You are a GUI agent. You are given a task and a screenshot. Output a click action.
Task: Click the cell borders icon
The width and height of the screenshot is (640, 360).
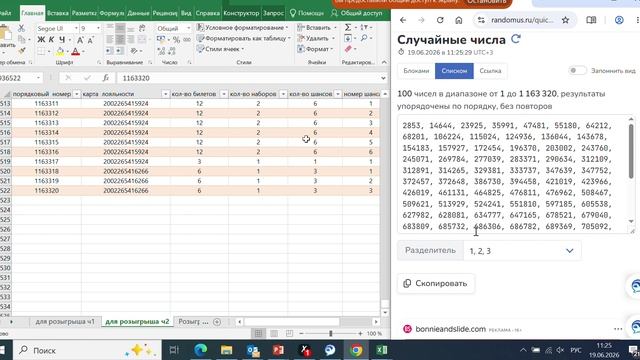coord(41,51)
